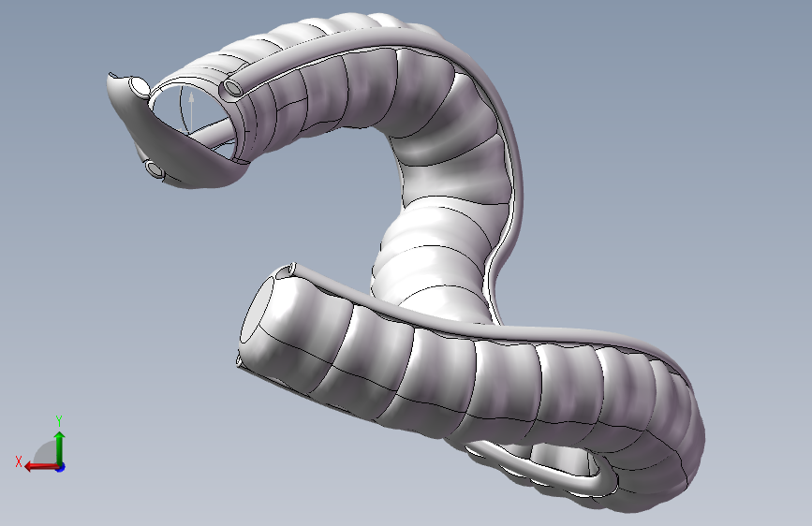Image resolution: width=812 pixels, height=526 pixels.
Task: Select the small gray upward arrow inside the ring opening
Action: [x=191, y=110]
